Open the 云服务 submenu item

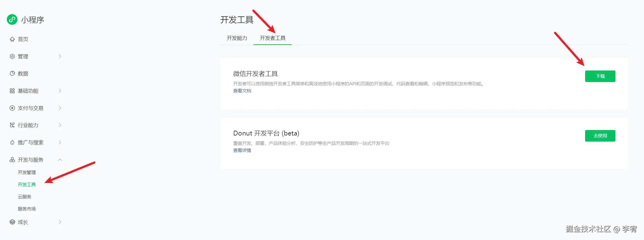coord(25,197)
